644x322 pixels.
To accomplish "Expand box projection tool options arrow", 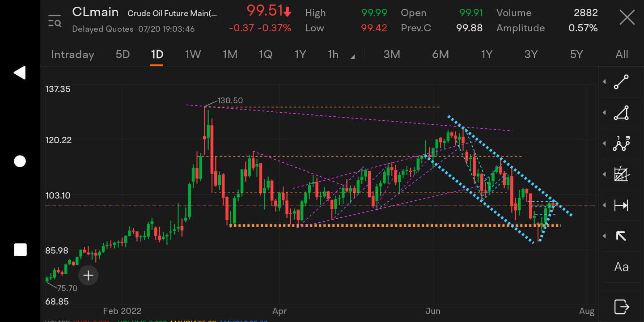I will [605, 174].
